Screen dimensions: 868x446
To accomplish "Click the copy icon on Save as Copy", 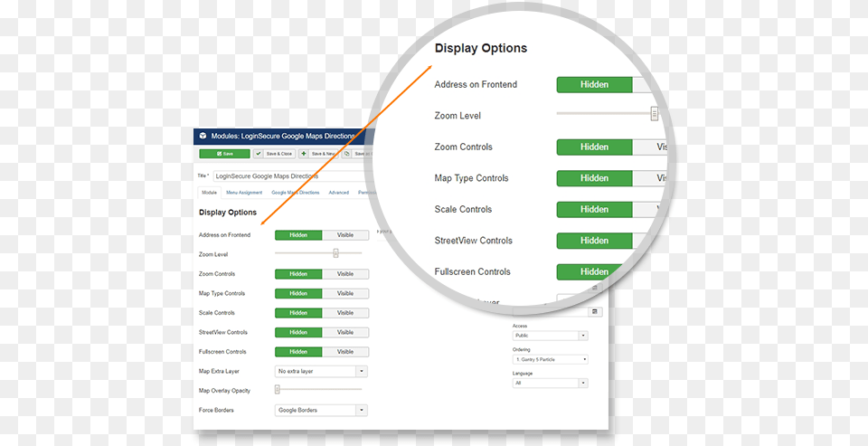I will coord(347,154).
